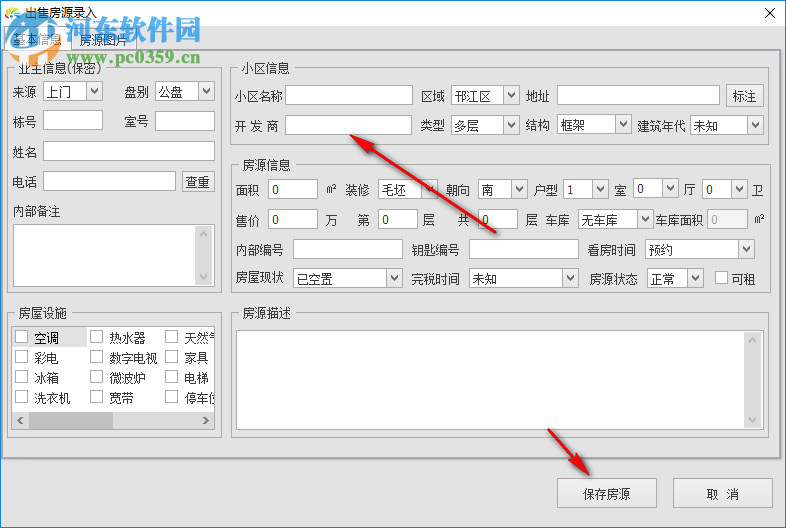The width and height of the screenshot is (786, 528).
Task: Click the 面积 input field
Action: (293, 189)
